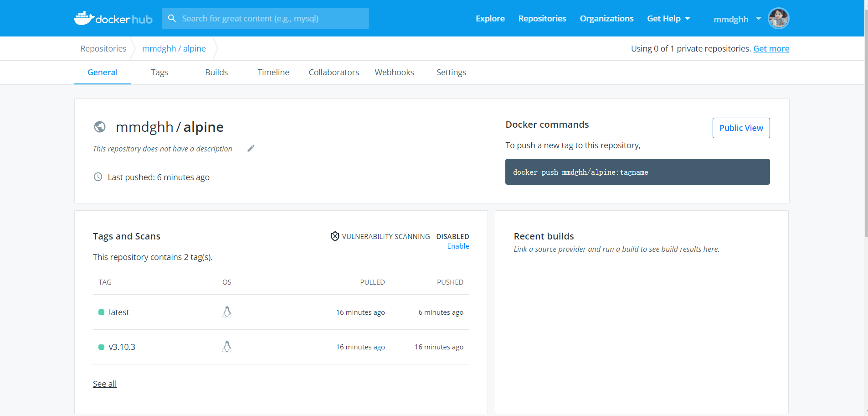Click the OS column header
This screenshot has height=416, width=868.
[227, 282]
